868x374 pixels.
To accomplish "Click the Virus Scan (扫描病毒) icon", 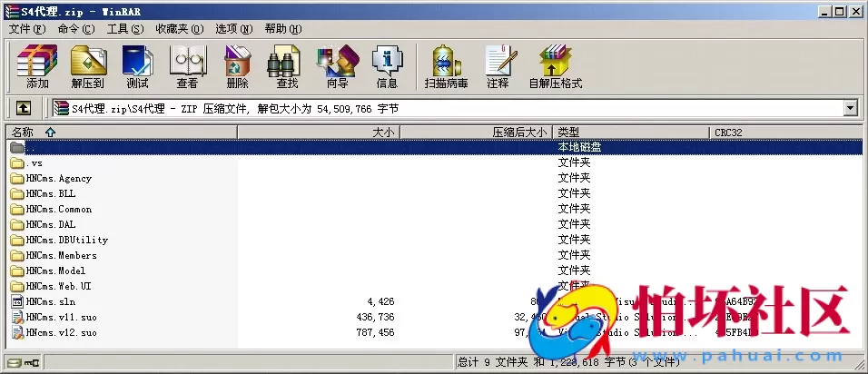I will (x=446, y=67).
